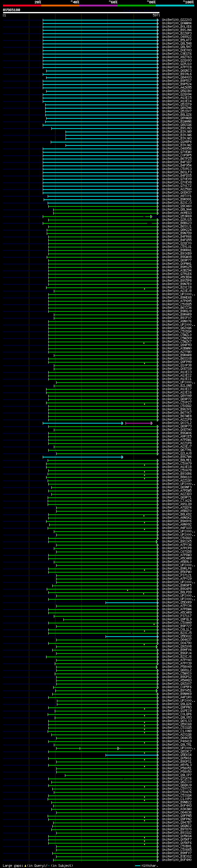This screenshot has height=868, width=197.
Task: Select the UniRef100_C5XA79 label
Action: click(177, 464)
